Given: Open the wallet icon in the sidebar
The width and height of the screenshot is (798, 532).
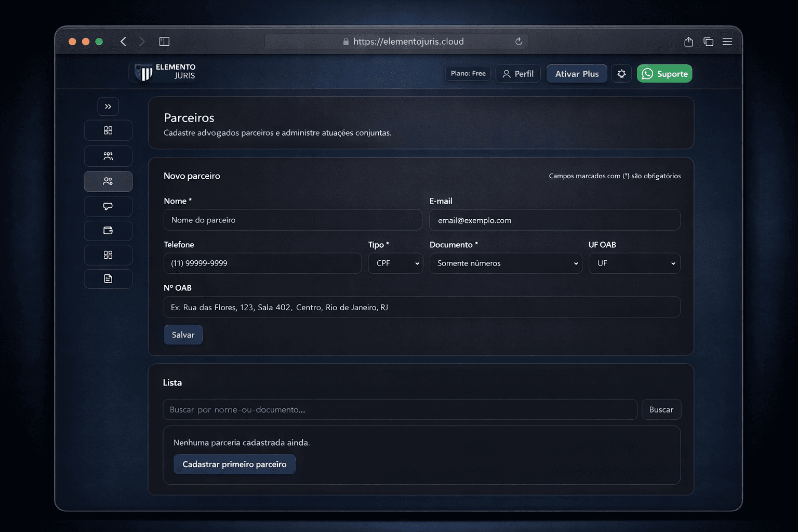Looking at the screenshot, I should click(108, 231).
